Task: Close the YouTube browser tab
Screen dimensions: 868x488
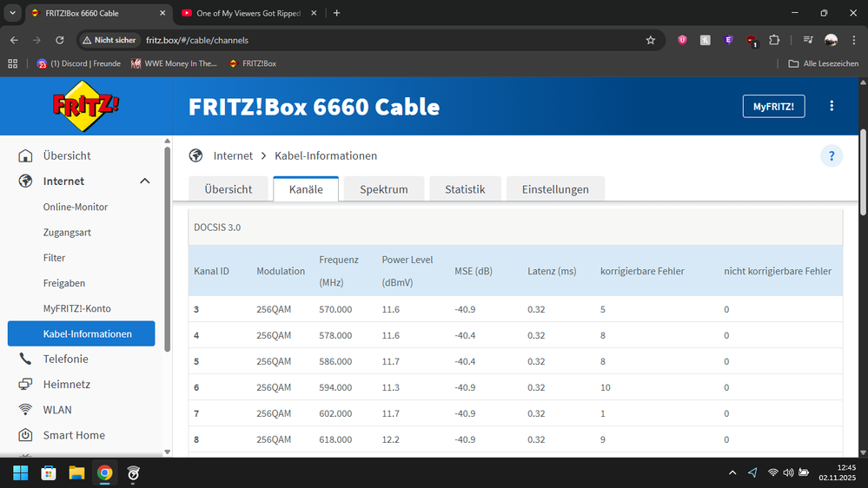Action: click(x=314, y=13)
